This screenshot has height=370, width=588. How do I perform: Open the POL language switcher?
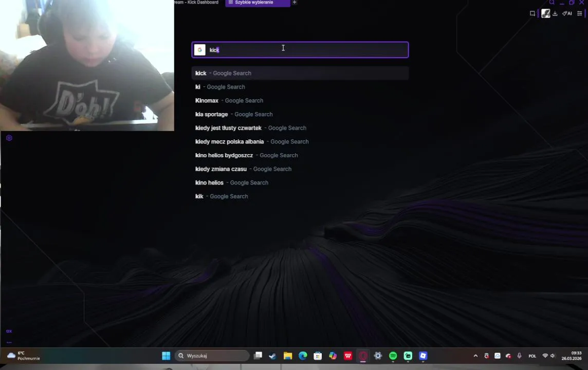click(x=532, y=356)
